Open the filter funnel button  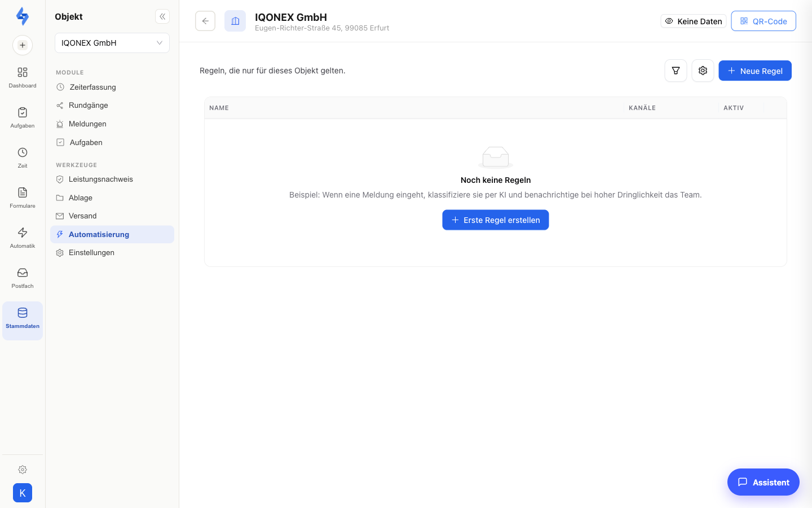[676, 71]
